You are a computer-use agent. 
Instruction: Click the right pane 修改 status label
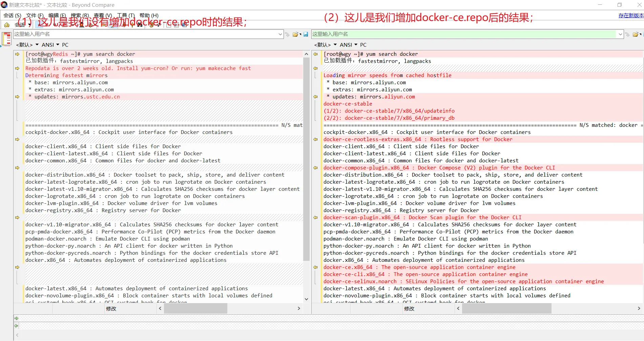(x=409, y=309)
